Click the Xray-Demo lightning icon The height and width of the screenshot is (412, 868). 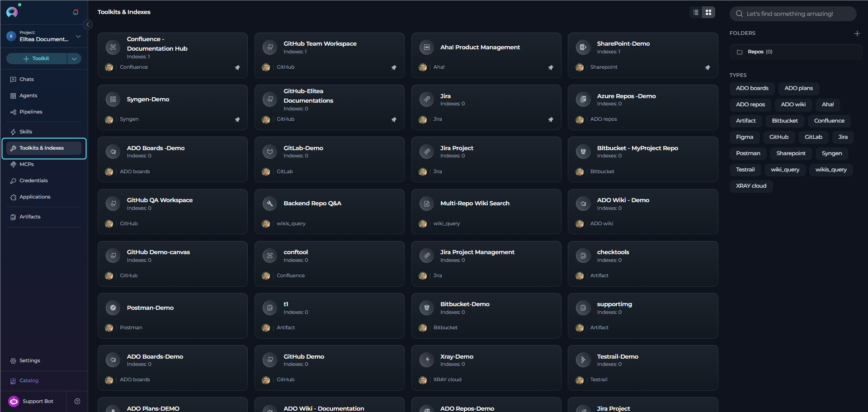click(x=426, y=360)
